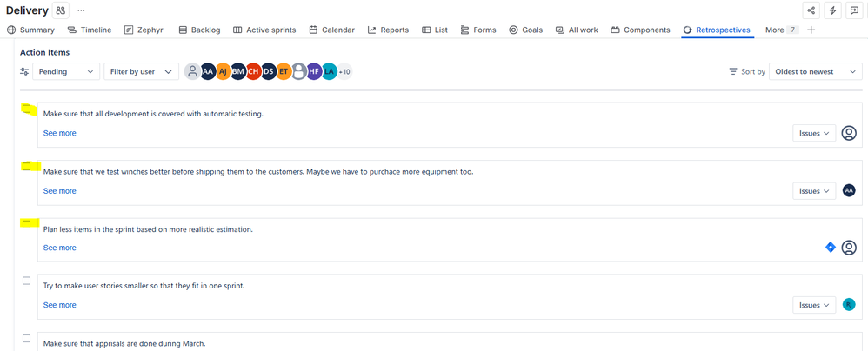Show the +10 additional user avatars
The width and height of the screenshot is (868, 351).
click(344, 71)
